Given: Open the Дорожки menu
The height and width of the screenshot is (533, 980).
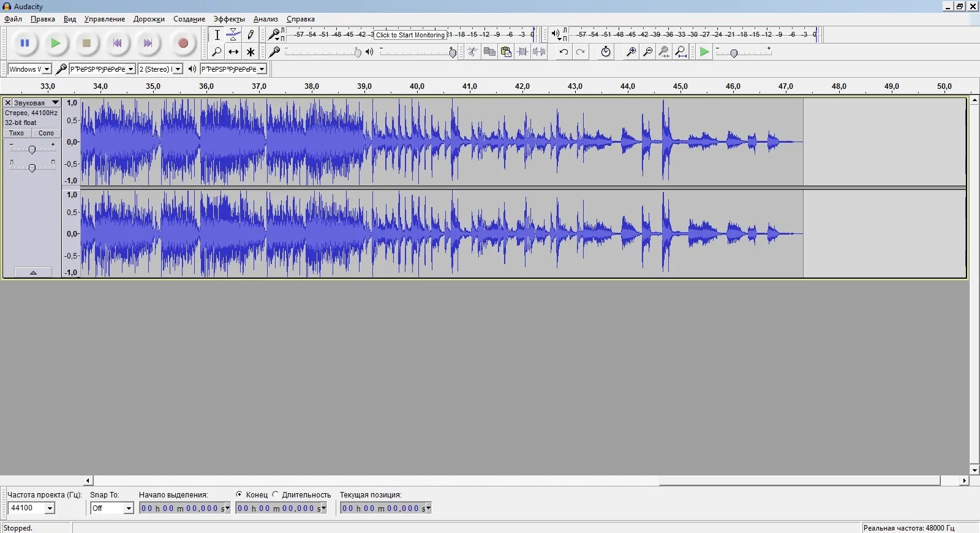Looking at the screenshot, I should tap(149, 19).
